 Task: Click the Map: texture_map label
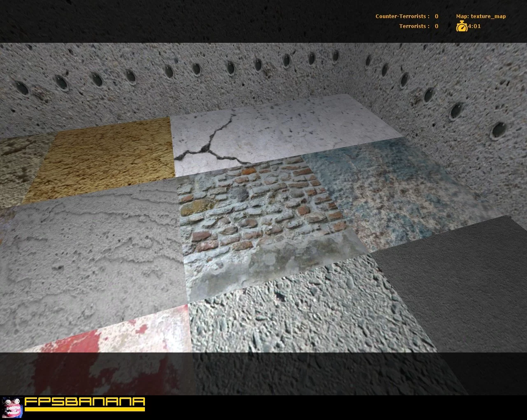click(x=480, y=16)
